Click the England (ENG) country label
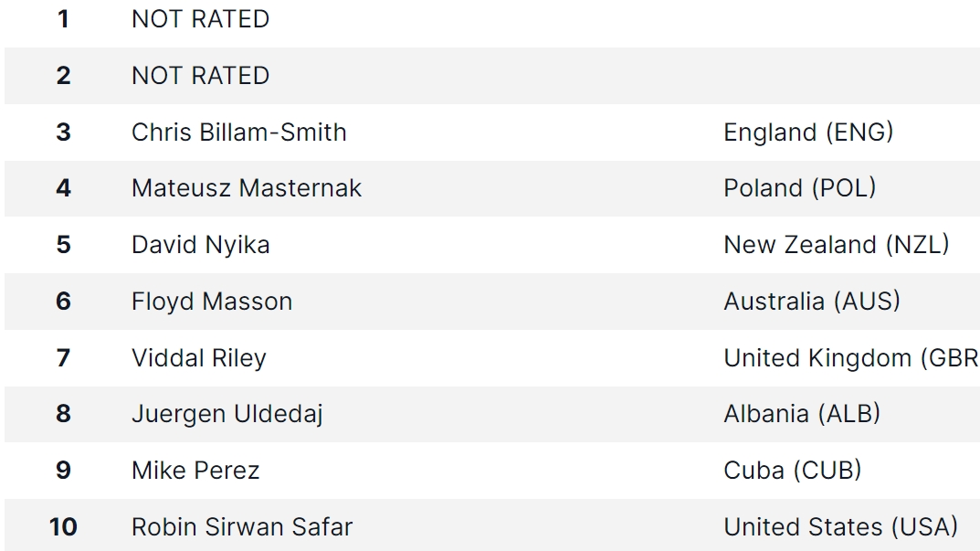Image resolution: width=980 pixels, height=551 pixels. point(808,132)
